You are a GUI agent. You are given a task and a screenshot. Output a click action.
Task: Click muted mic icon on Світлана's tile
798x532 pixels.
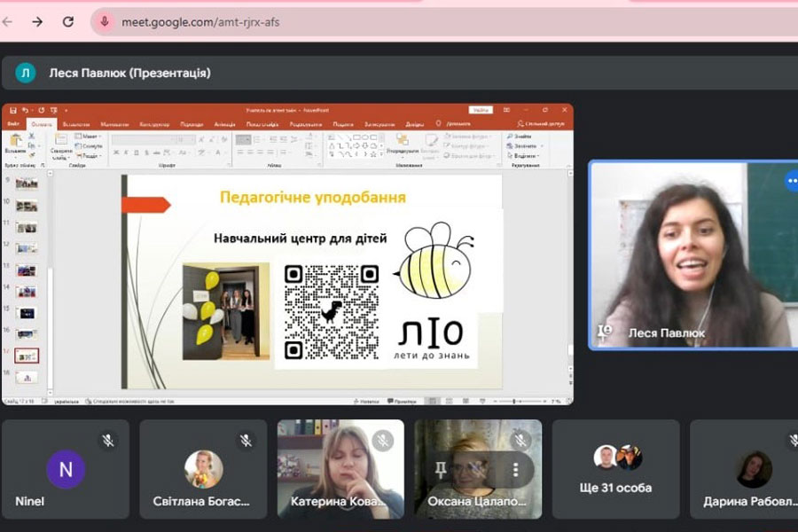pyautogui.click(x=246, y=440)
